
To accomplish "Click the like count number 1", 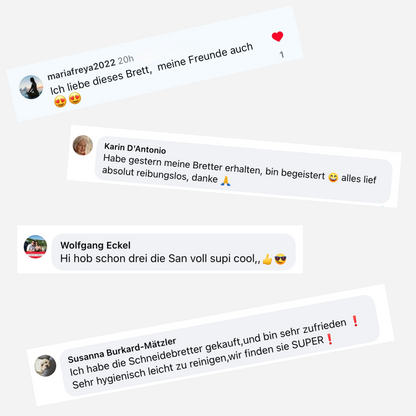I will click(x=282, y=54).
